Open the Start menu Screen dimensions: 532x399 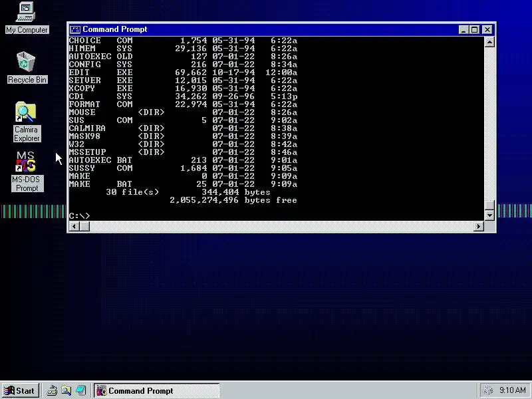click(x=20, y=391)
